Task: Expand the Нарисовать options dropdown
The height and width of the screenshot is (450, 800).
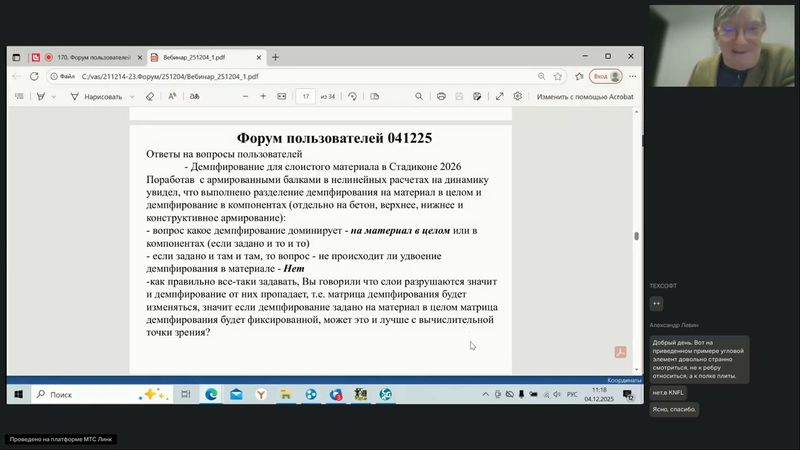Action: coord(132,96)
